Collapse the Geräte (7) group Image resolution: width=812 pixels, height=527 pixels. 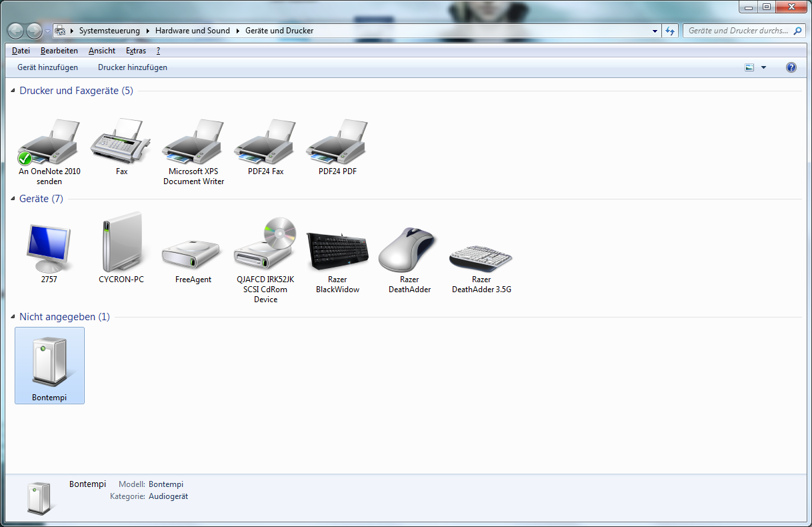point(13,199)
